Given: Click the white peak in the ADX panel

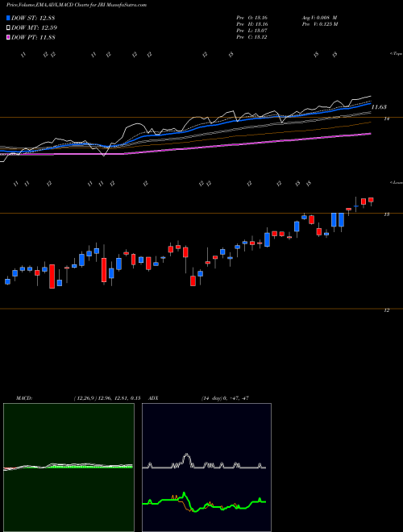Looking at the screenshot, I should [186, 456].
